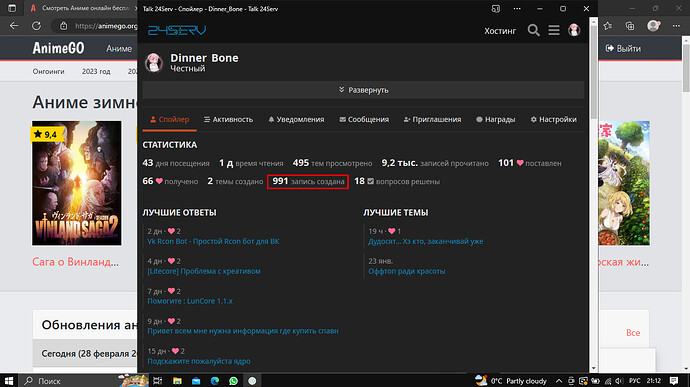
Task: Open the app sidebar icon in Talk 24Serv title bar
Action: (495, 9)
